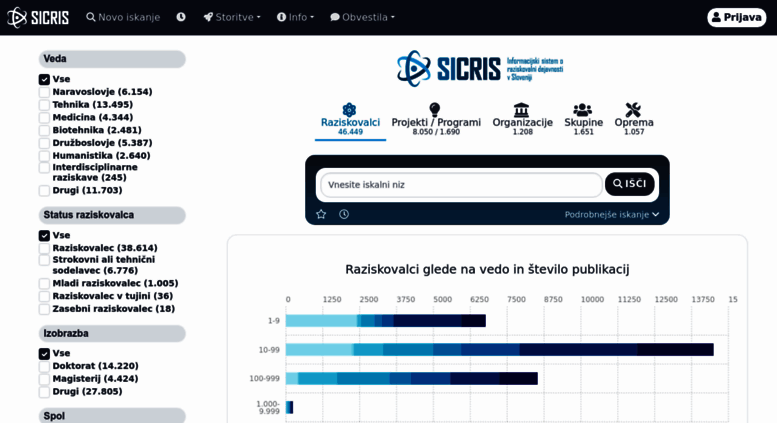Click the Status raziskovalca section header
Viewport: 777px width, 423px height.
112,215
